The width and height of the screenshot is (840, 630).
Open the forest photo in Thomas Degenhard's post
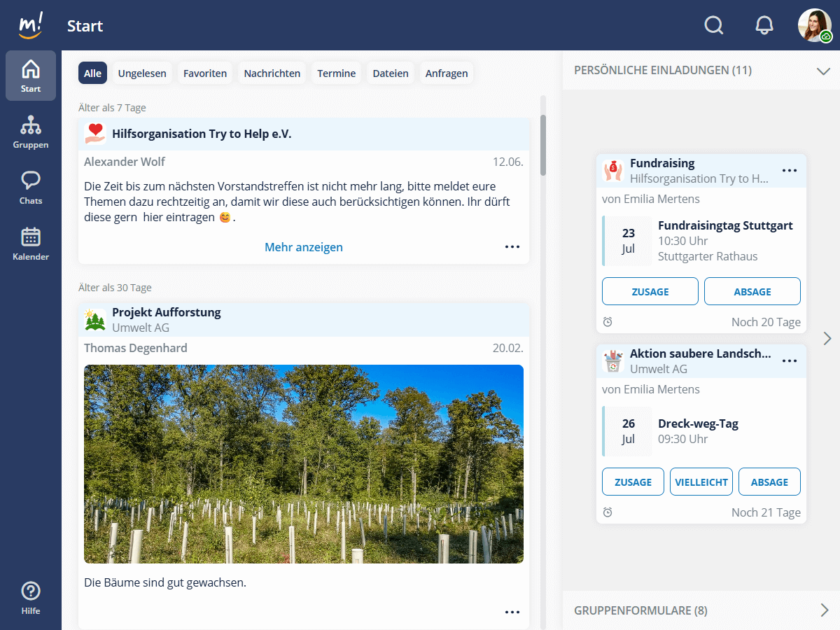tap(303, 463)
